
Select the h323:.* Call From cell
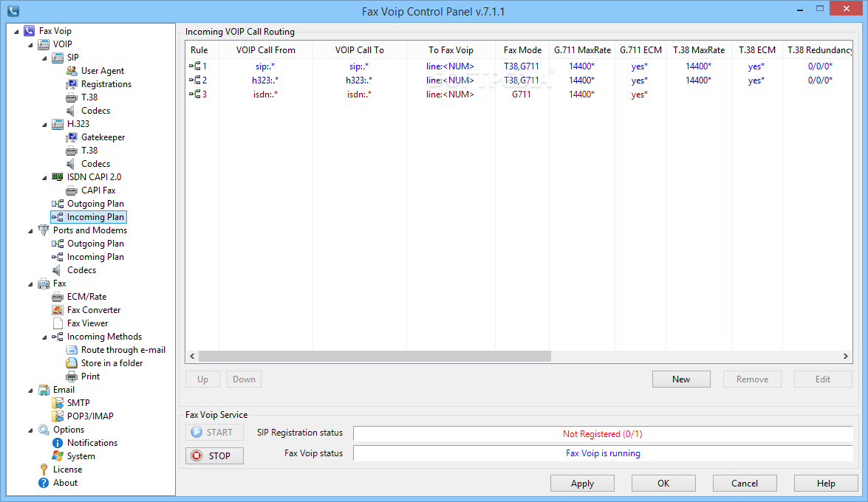click(x=265, y=80)
